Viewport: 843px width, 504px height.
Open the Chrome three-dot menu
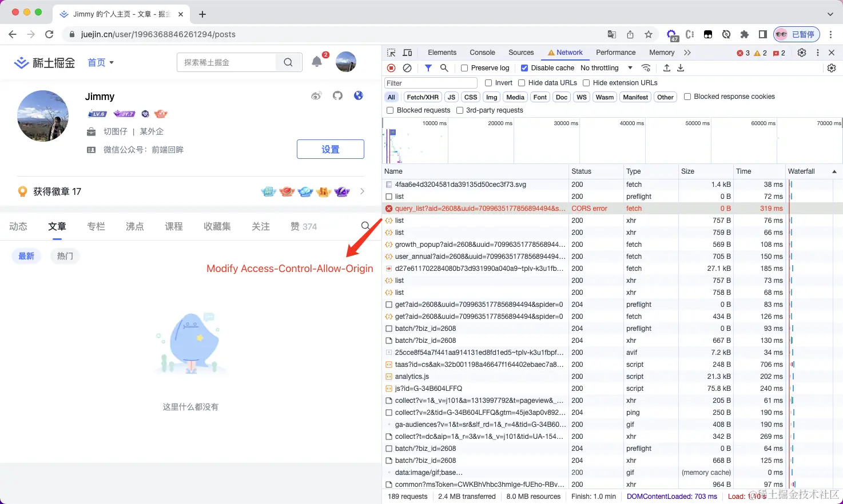coord(831,34)
